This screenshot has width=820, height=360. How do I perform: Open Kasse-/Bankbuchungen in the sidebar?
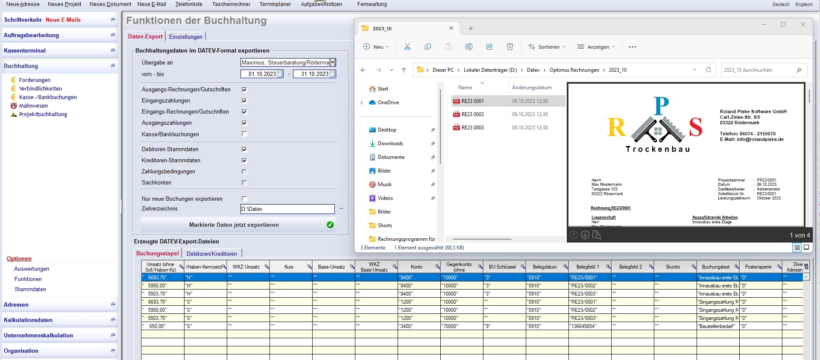point(48,97)
